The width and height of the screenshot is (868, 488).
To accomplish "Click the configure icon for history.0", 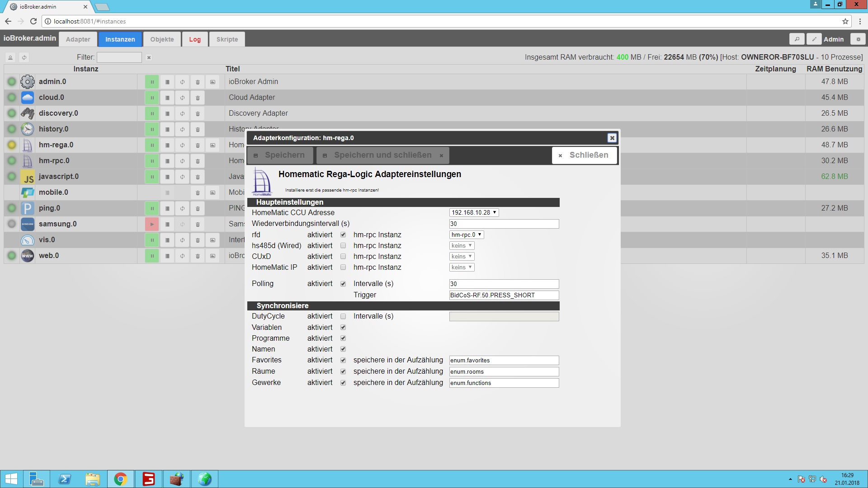I will (167, 129).
